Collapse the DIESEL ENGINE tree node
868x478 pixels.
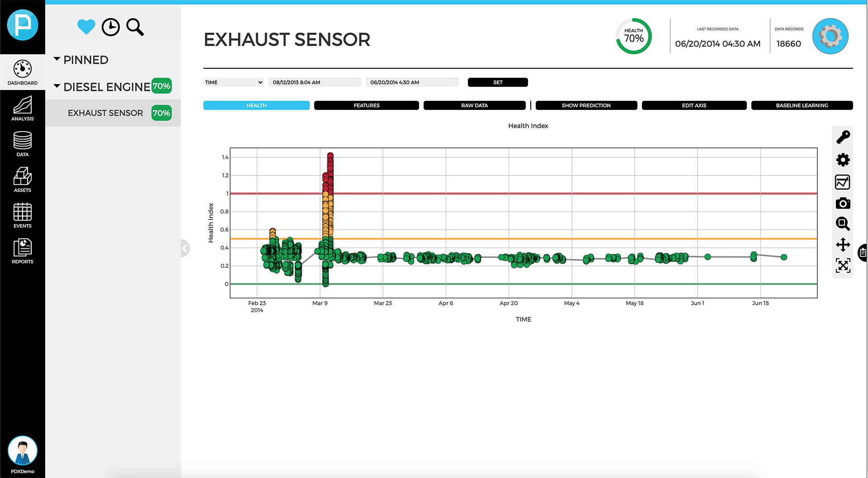(x=57, y=86)
